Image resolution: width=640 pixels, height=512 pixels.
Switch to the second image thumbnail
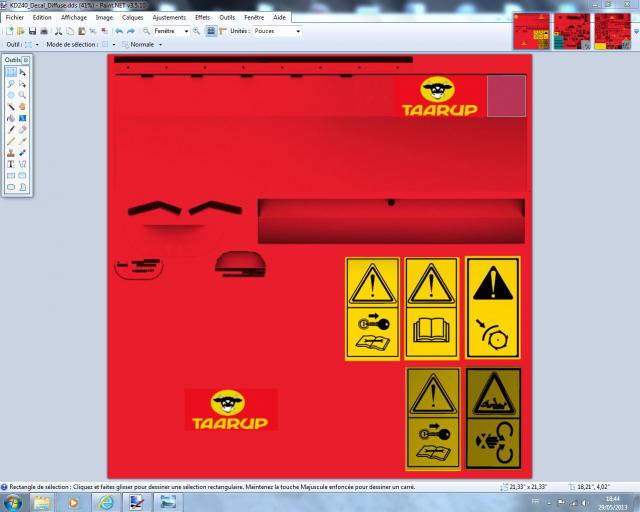tap(572, 31)
